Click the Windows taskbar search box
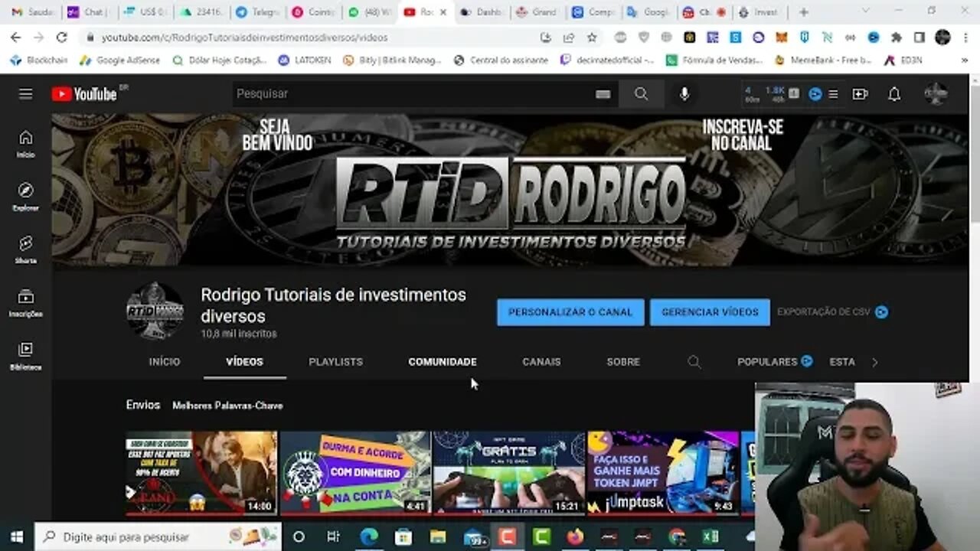The image size is (980, 551). tap(158, 536)
